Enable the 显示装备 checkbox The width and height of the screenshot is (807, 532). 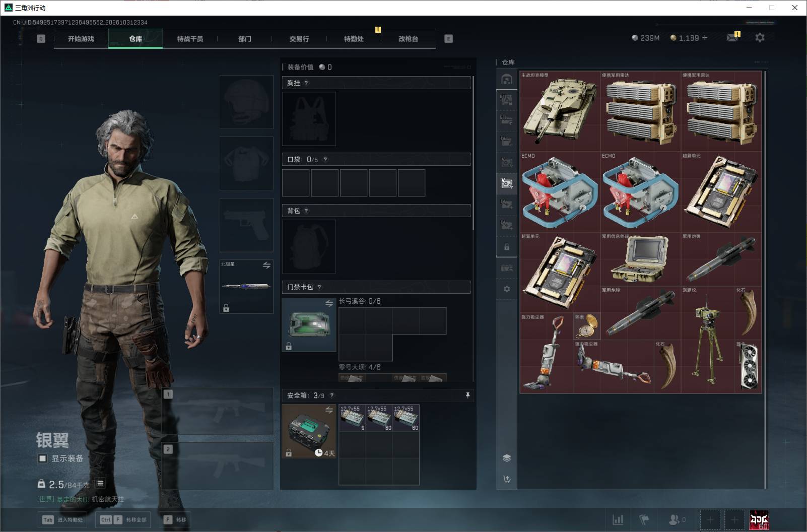tap(43, 458)
